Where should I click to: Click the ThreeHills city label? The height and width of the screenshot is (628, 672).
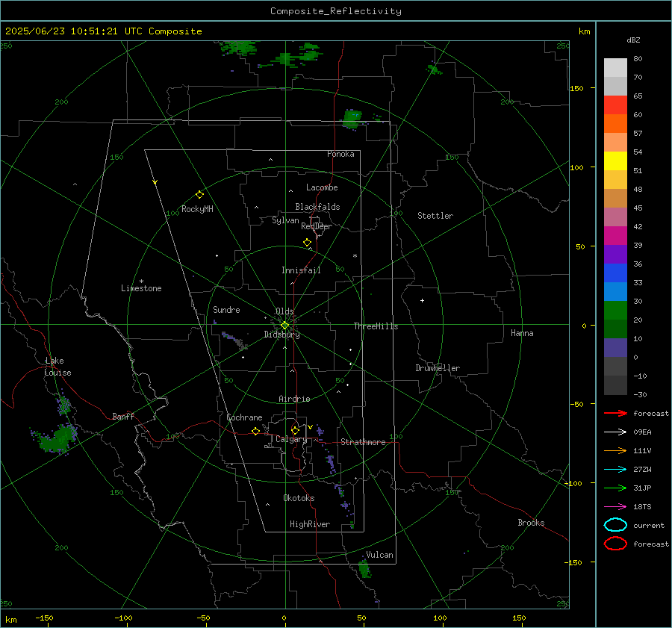click(x=376, y=326)
